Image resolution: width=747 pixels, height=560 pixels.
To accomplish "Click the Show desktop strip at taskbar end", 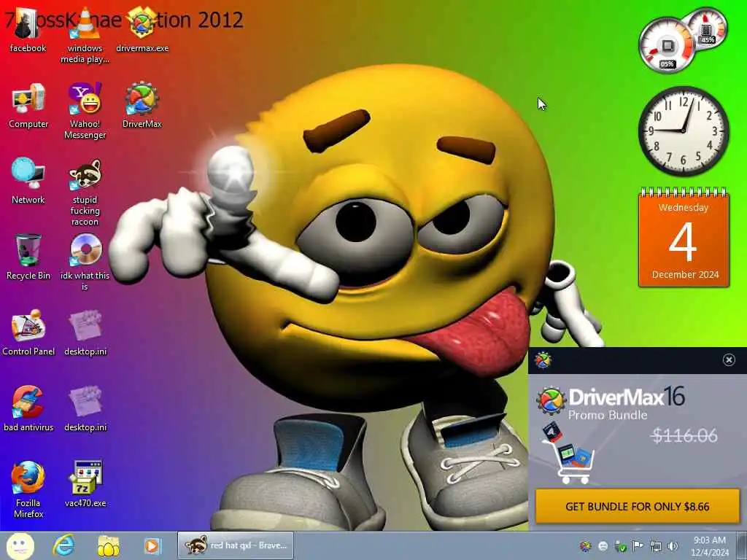I will tap(742, 545).
